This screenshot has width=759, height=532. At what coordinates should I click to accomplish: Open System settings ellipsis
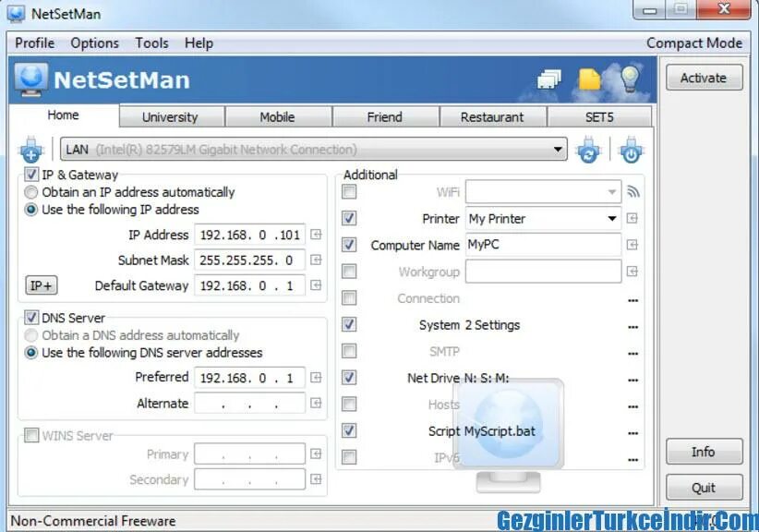click(x=632, y=327)
